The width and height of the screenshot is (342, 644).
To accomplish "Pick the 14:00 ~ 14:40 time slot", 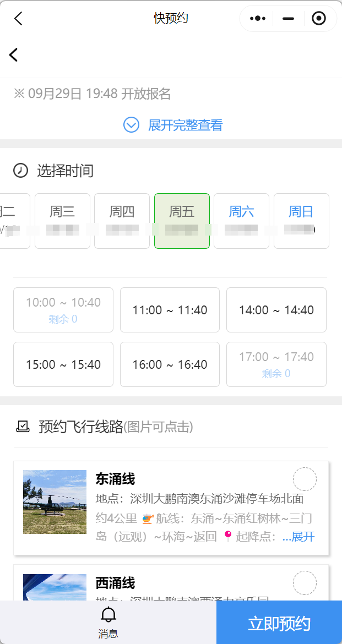I will pos(276,310).
